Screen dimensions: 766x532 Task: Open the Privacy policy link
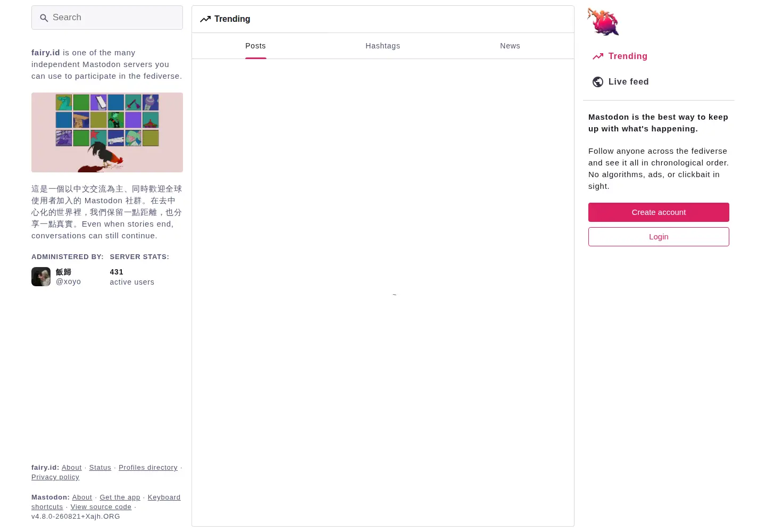tap(55, 477)
